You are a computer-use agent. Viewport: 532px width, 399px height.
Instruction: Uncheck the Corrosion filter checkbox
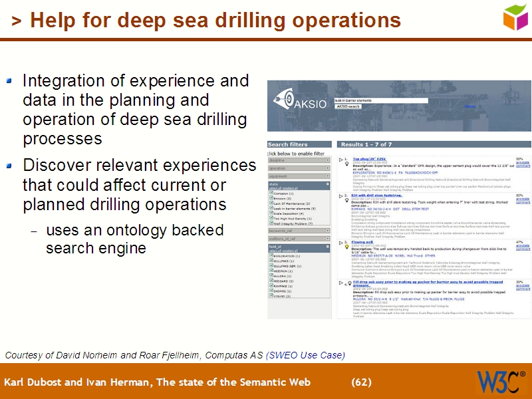[x=271, y=194]
